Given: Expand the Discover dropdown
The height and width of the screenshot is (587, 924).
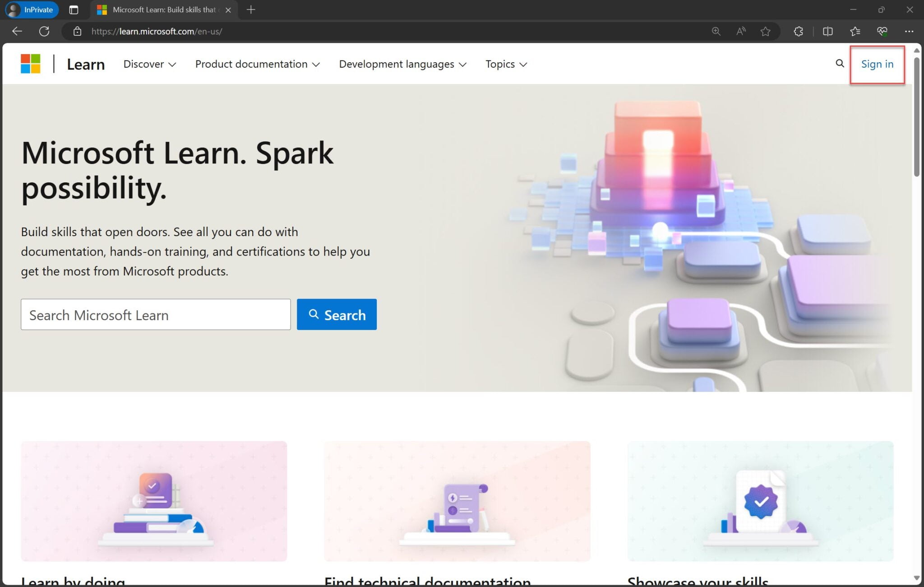Looking at the screenshot, I should (x=149, y=64).
